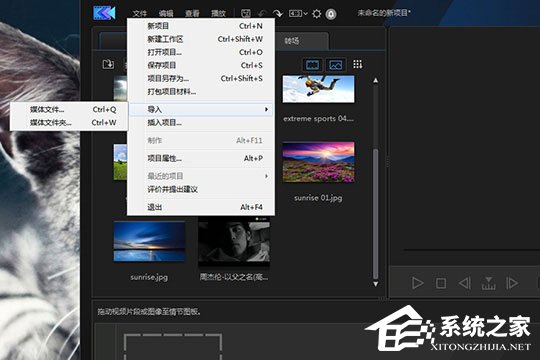The height and width of the screenshot is (360, 540).
Task: Click the media library scroll down arrow
Action: (x=376, y=284)
